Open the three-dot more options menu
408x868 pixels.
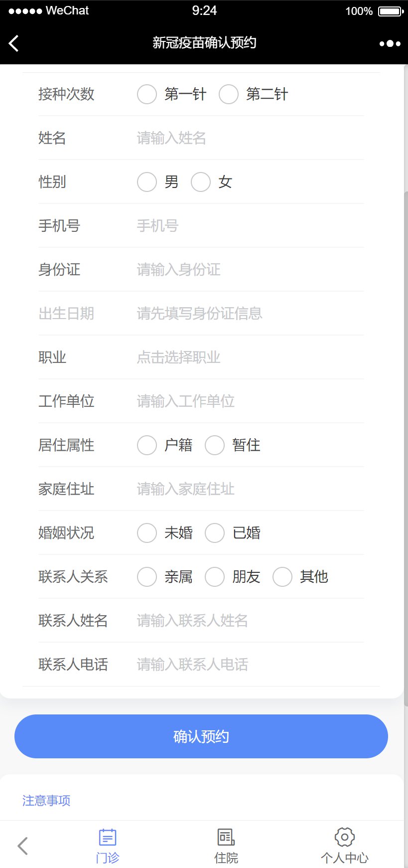(390, 43)
